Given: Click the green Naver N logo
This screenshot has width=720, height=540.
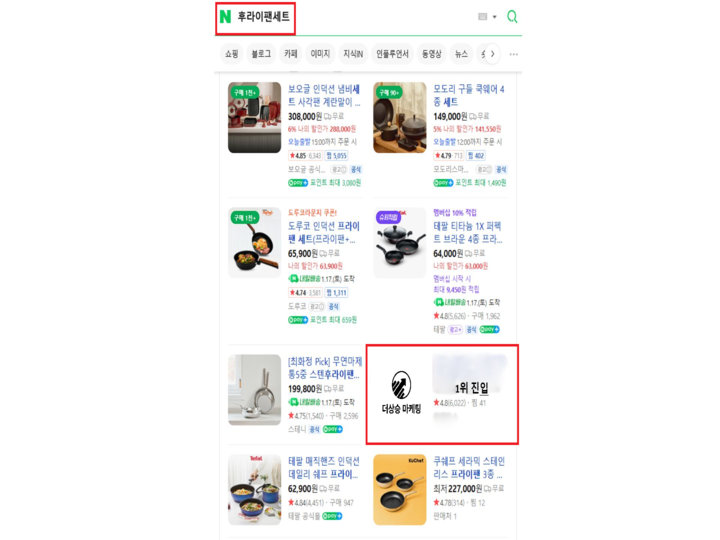Looking at the screenshot, I should click(225, 17).
